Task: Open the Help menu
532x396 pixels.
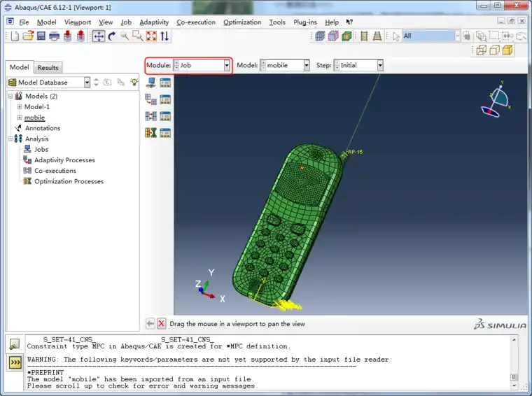Action: tap(332, 22)
